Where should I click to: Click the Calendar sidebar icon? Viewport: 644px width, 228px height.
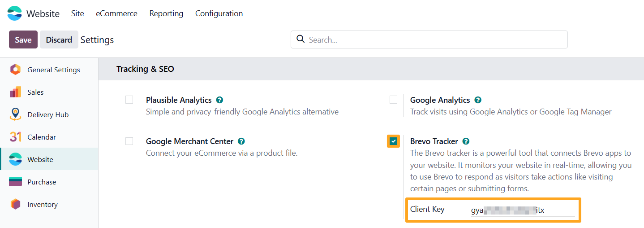pos(15,137)
